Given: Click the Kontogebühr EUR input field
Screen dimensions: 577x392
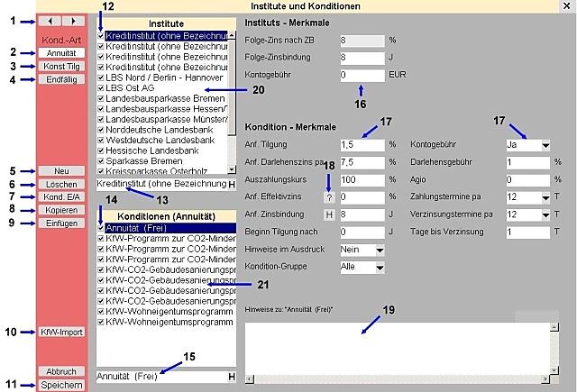Looking at the screenshot, I should point(362,76).
